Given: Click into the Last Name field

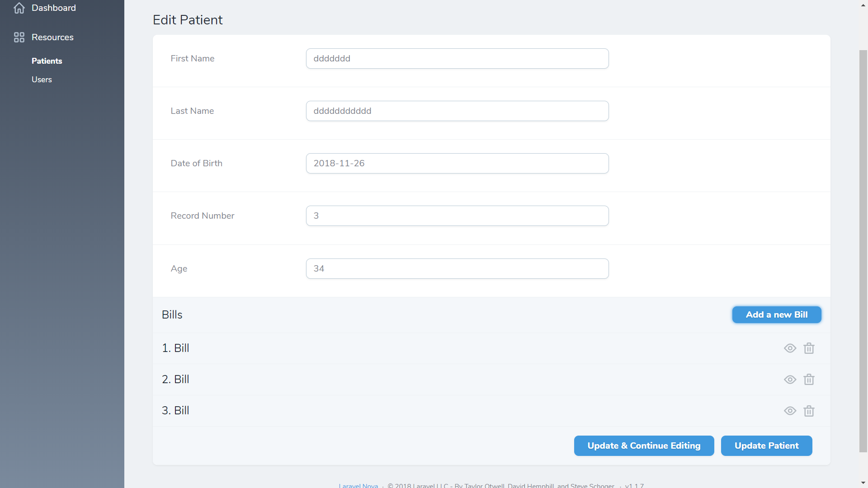Looking at the screenshot, I should tap(457, 111).
